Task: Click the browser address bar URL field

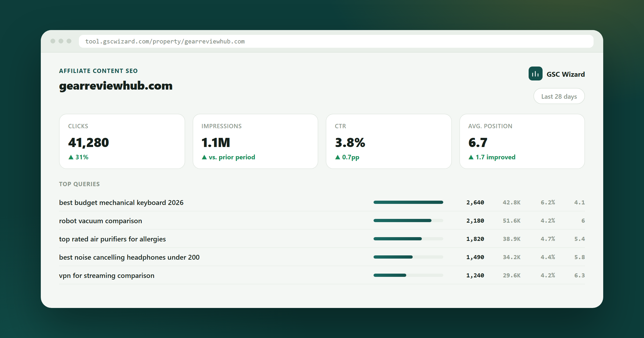Action: click(x=336, y=41)
